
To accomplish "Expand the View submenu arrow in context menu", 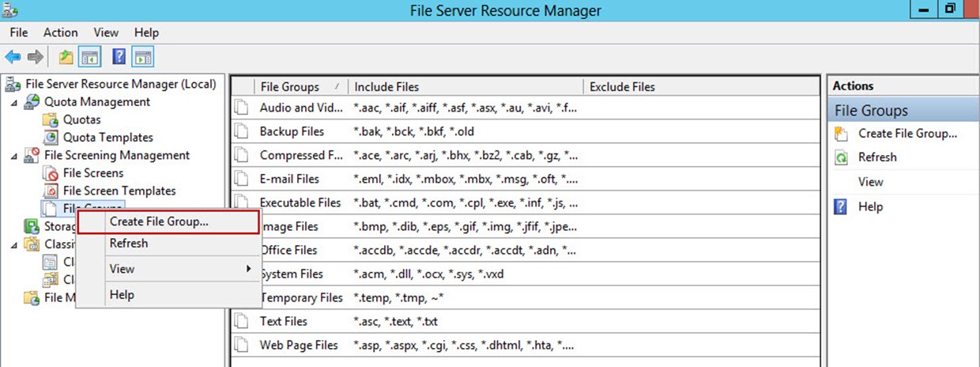I will pos(248,269).
